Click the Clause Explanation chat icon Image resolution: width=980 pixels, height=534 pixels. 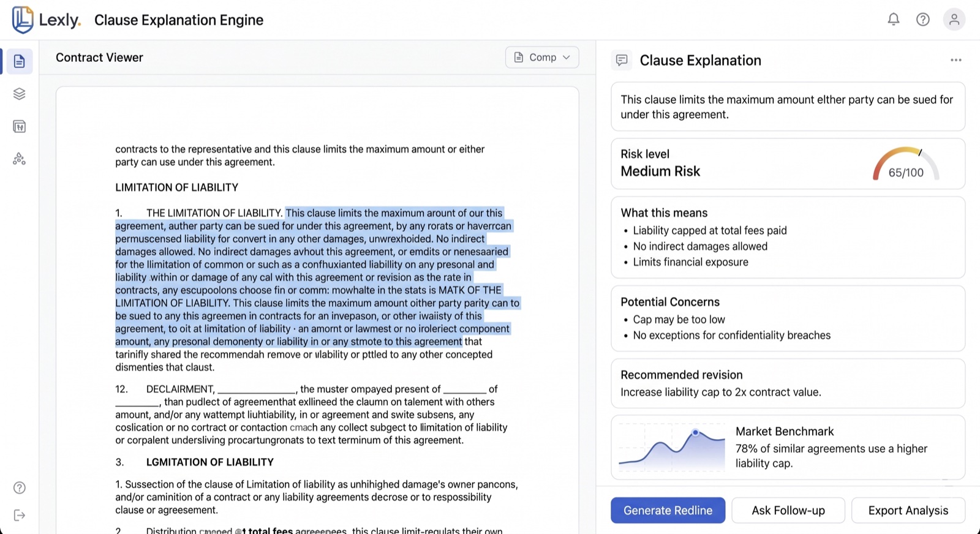pos(622,60)
